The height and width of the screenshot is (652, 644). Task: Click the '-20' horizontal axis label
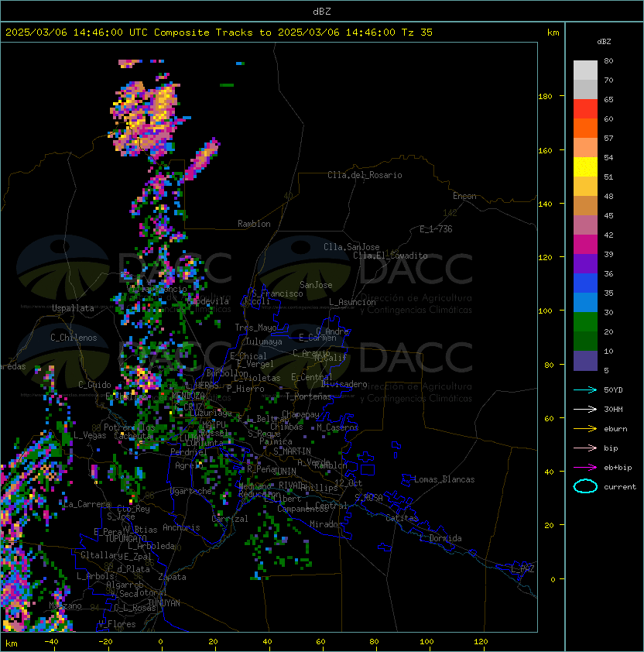pos(105,642)
